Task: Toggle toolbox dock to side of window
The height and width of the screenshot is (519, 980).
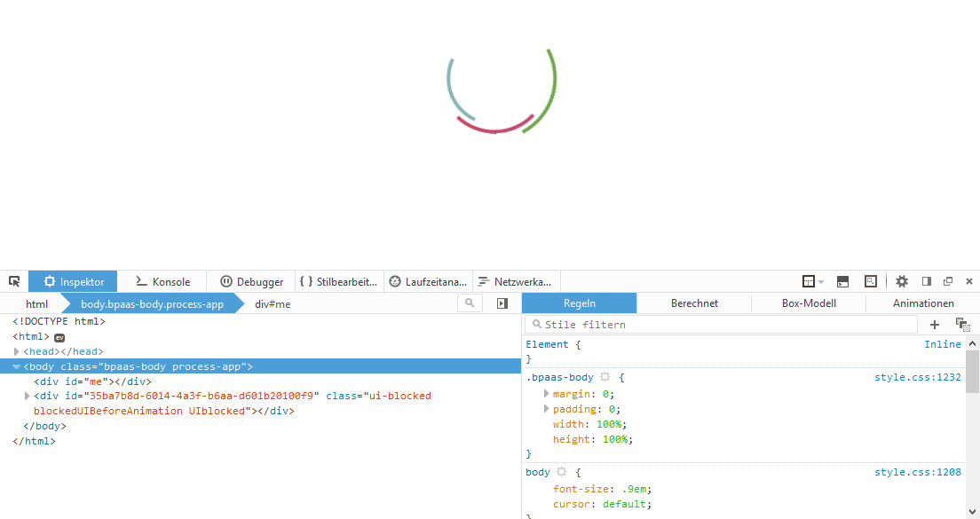Action: 926,281
